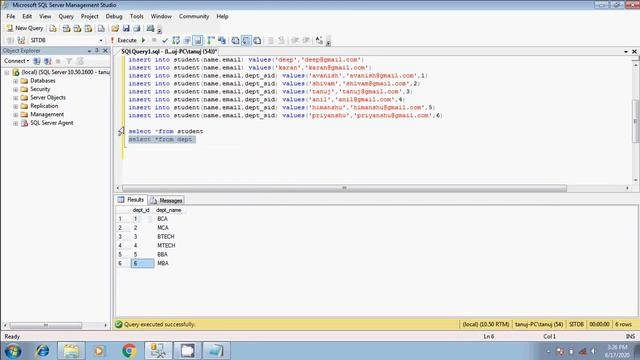The width and height of the screenshot is (640, 360).
Task: Open Object Explorer window position dropdown
Action: pos(89,51)
